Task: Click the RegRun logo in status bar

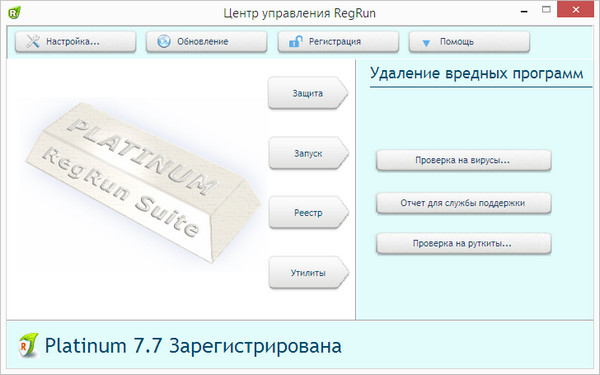Action: (x=29, y=345)
